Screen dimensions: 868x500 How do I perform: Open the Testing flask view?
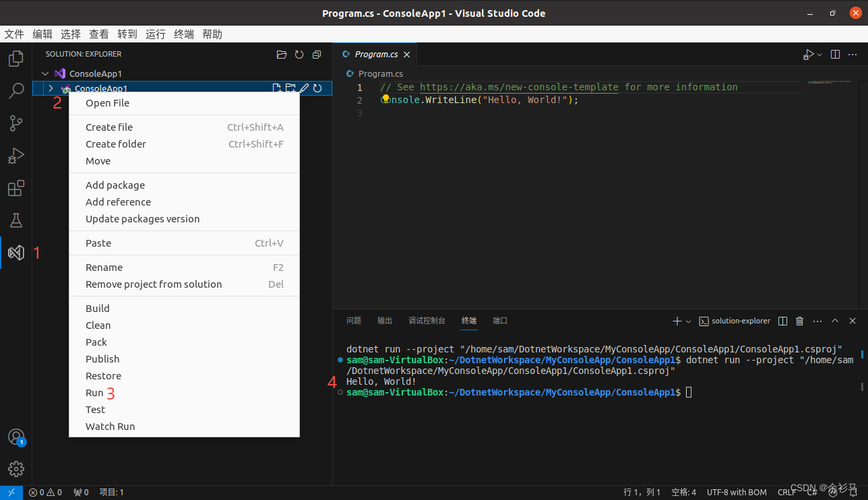click(x=15, y=220)
